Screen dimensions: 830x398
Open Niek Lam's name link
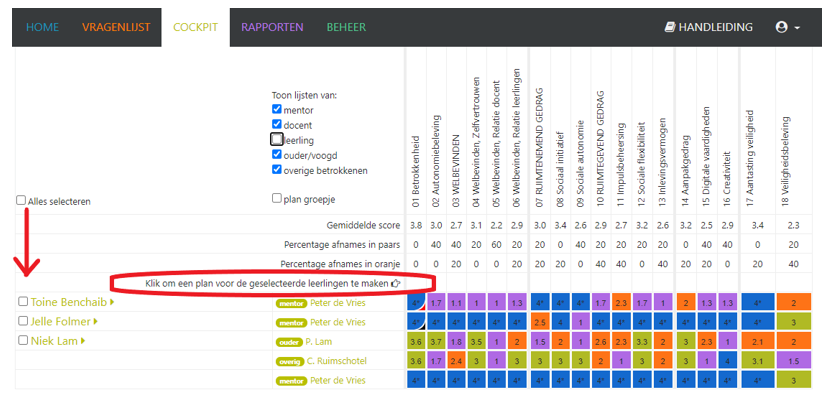point(55,341)
